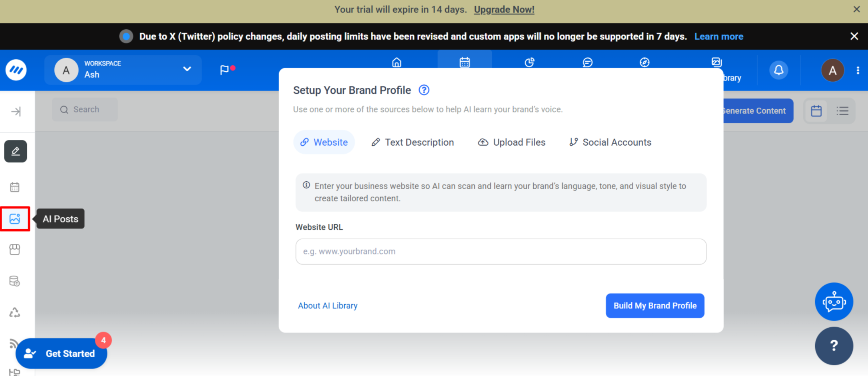Click Learn more in Twitter notice

[x=719, y=36]
